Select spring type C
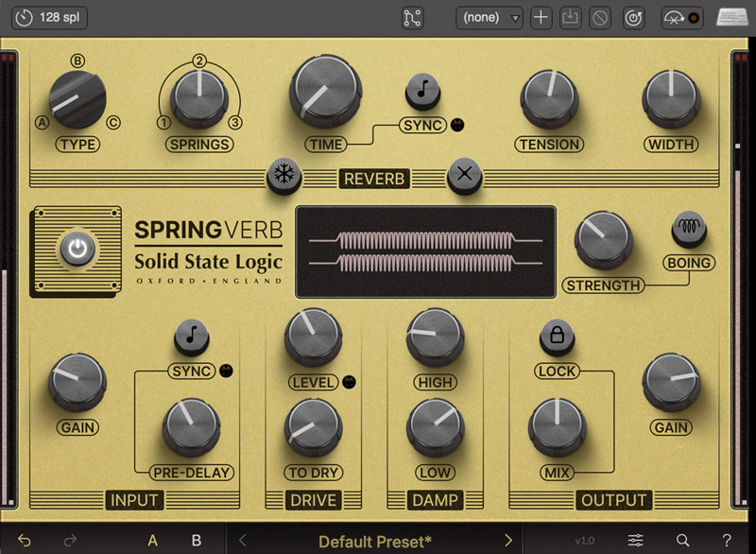 (x=113, y=123)
